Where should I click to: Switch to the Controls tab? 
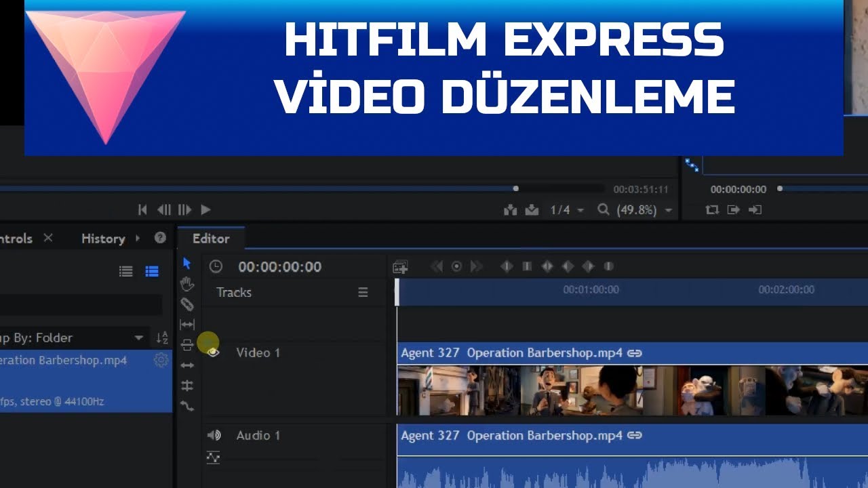click(x=16, y=239)
